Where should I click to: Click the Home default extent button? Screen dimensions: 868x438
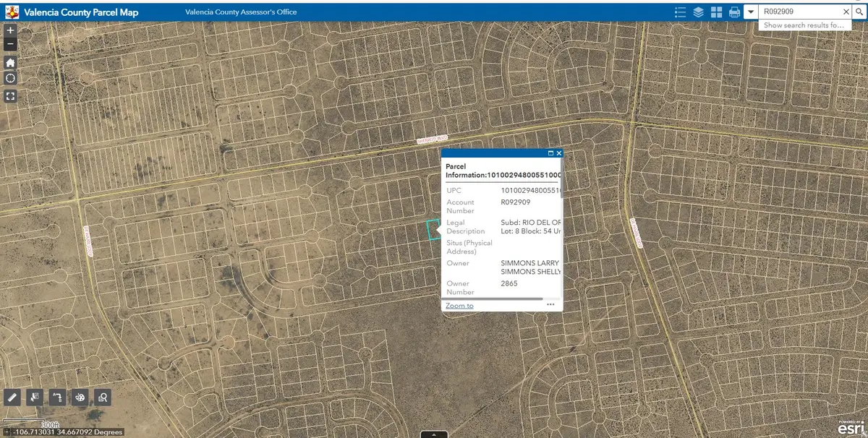9,63
